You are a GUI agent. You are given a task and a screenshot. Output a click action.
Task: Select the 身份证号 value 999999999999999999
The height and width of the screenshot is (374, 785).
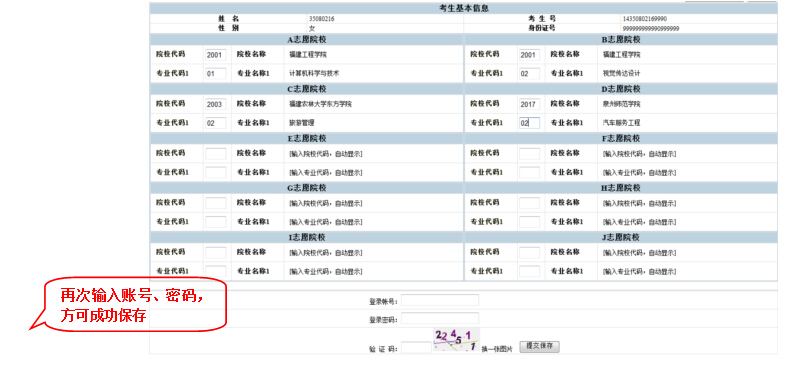point(651,29)
